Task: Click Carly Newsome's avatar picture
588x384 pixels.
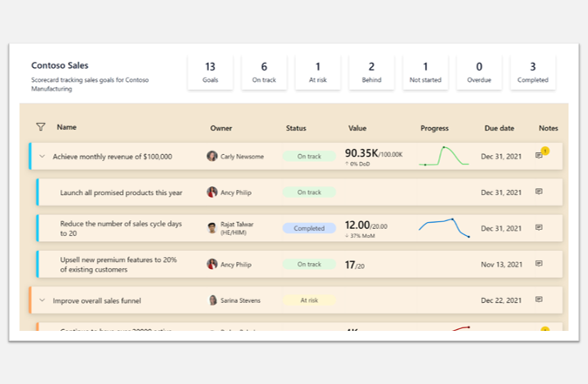Action: coord(212,157)
